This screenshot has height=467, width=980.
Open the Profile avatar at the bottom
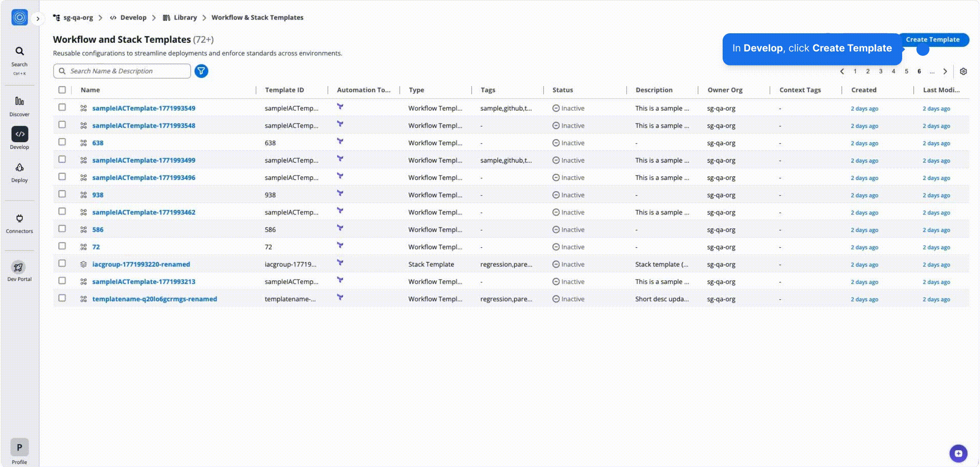[19, 447]
